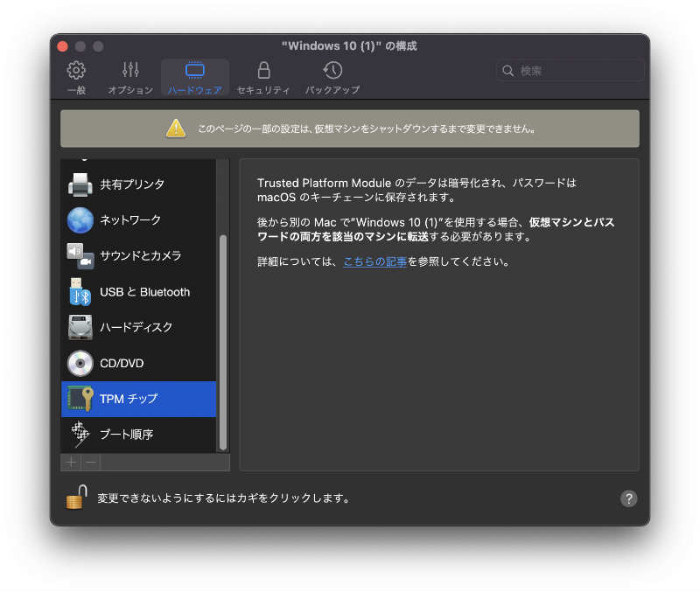Click the shared printer icon in sidebar
Screen dimensions: 700x592
80,185
